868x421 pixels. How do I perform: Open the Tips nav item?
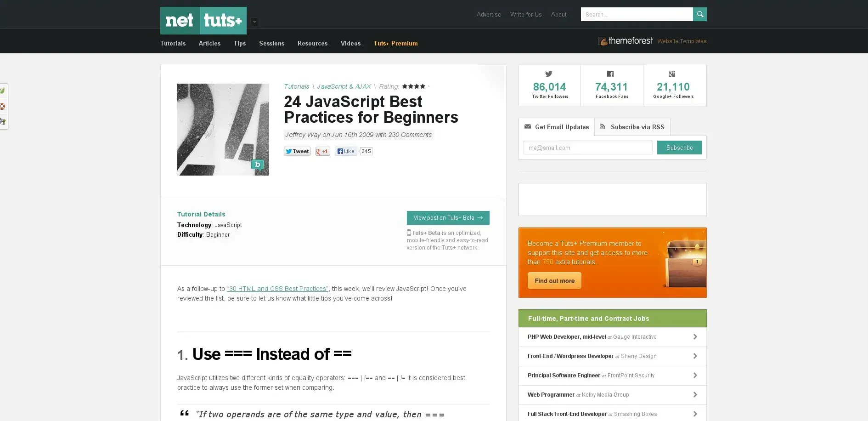pyautogui.click(x=240, y=43)
